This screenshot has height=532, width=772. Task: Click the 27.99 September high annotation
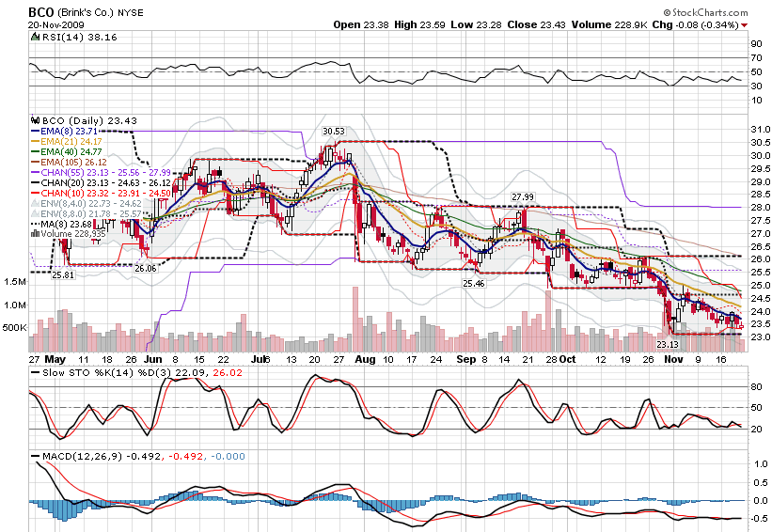(523, 196)
